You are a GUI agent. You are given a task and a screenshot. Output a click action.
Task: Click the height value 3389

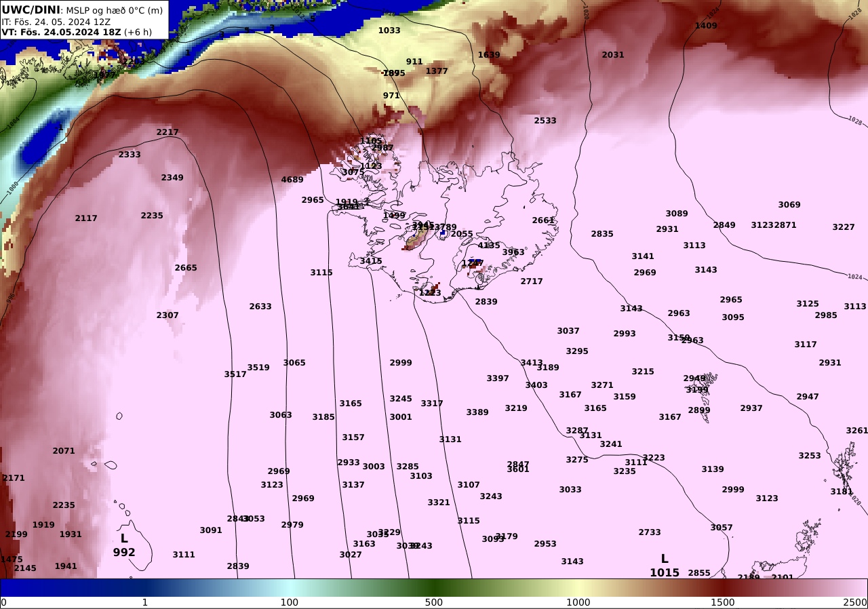[477, 412]
